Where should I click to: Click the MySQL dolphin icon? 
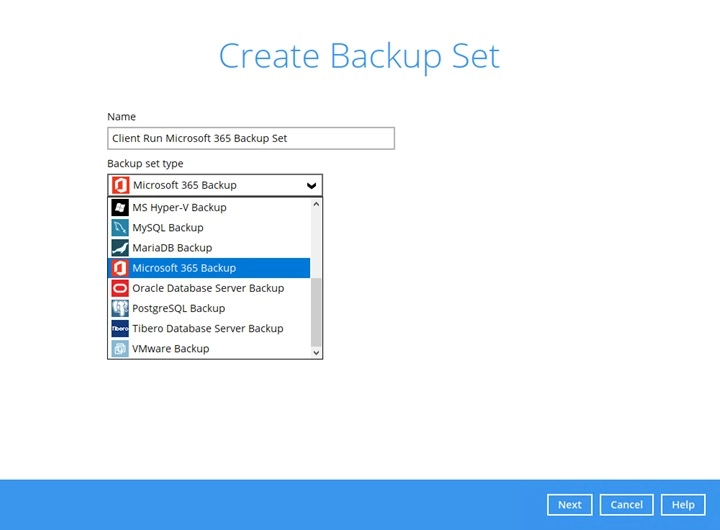(120, 228)
